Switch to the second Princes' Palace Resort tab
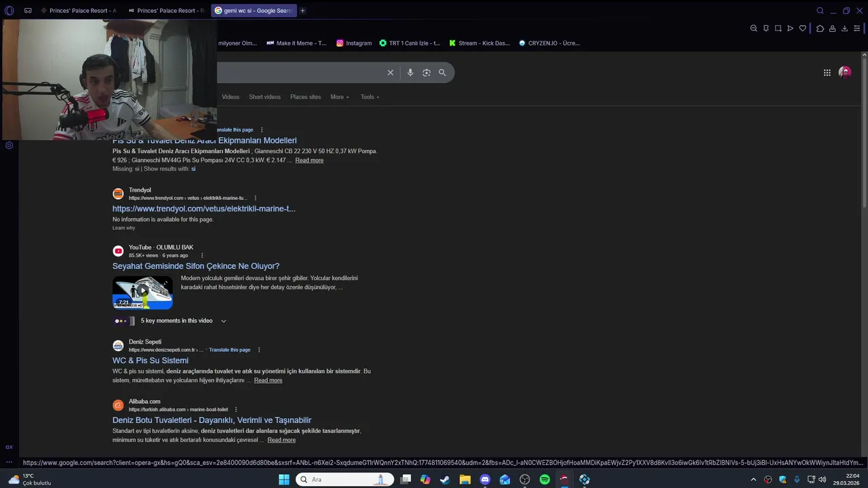 pos(166,10)
